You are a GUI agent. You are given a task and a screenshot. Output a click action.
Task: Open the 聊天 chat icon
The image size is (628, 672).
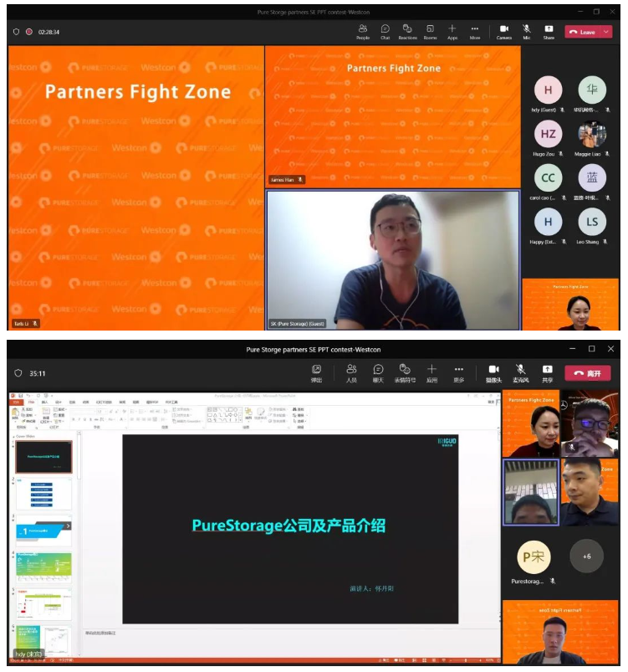(x=378, y=373)
